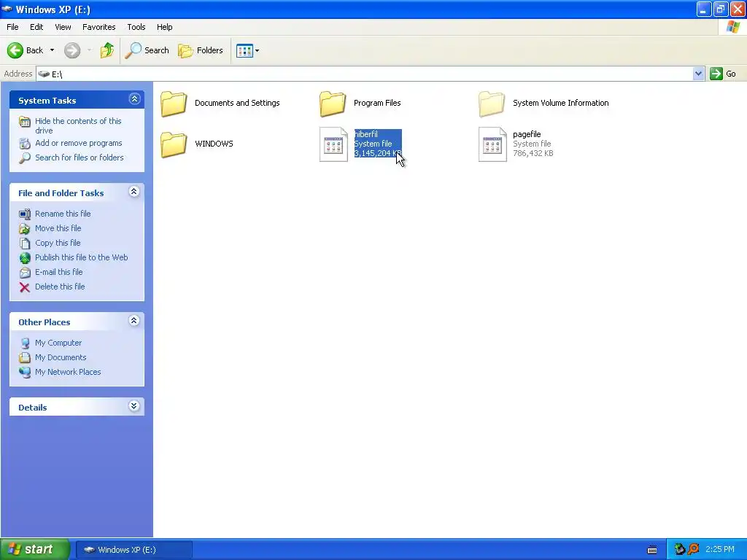Click the My Network Places icon
747x560 pixels.
pyautogui.click(x=25, y=373)
